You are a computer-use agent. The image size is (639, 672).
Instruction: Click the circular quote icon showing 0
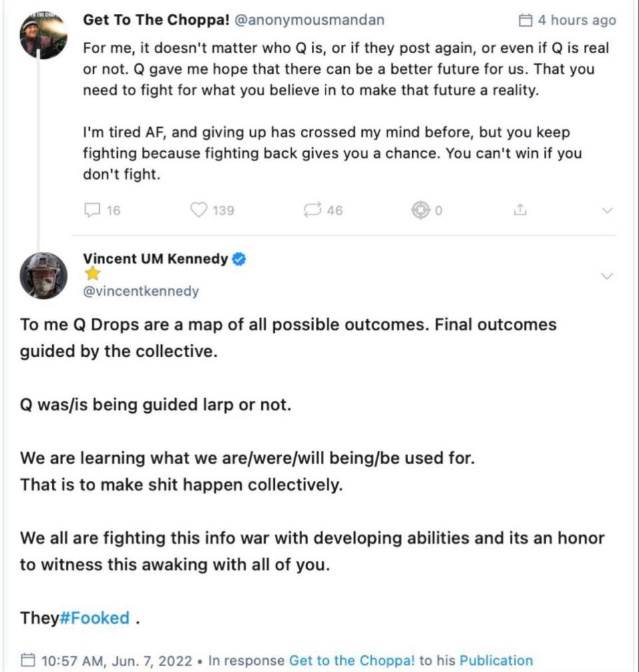coord(419,210)
